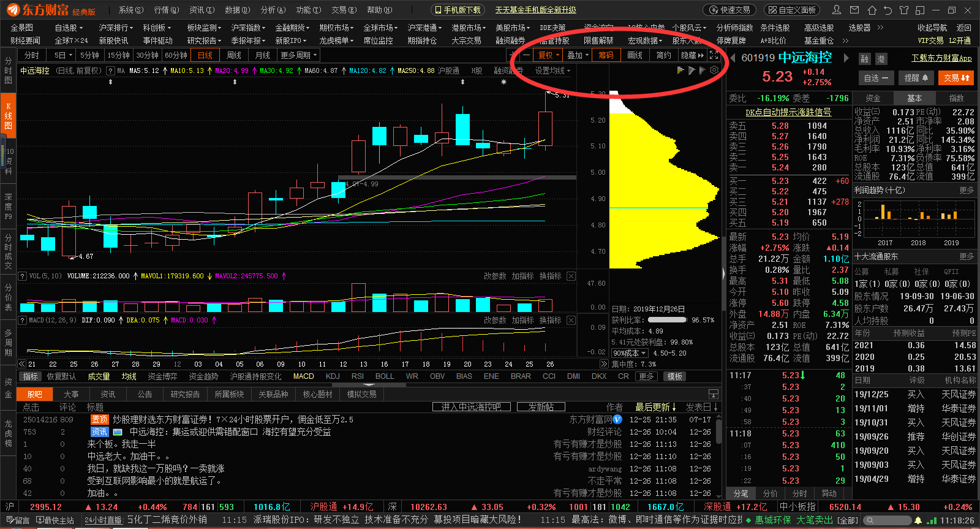Click 快速交易 quick trade button
This screenshot has width=980, height=529.
(729, 10)
